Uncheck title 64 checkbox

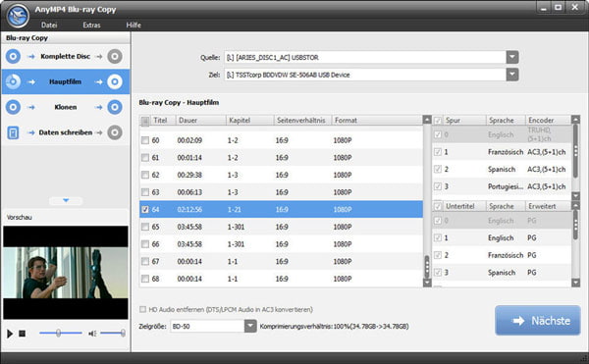click(x=145, y=209)
